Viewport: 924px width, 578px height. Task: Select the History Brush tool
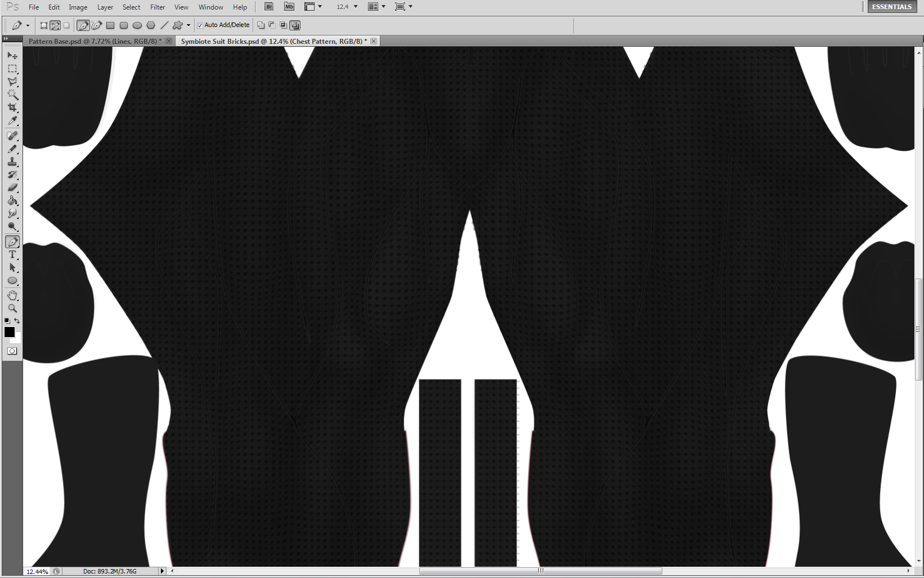[x=12, y=174]
